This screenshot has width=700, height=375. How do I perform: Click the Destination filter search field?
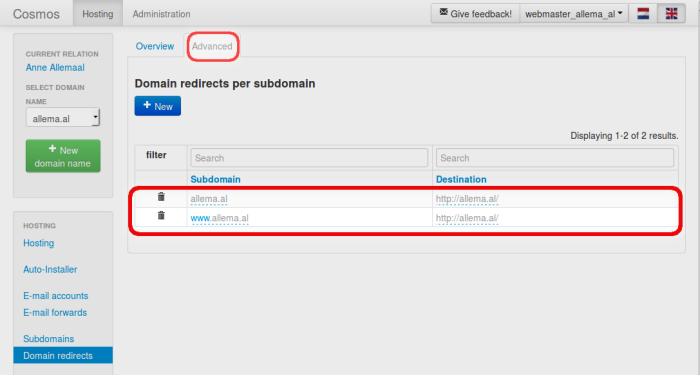coord(555,158)
